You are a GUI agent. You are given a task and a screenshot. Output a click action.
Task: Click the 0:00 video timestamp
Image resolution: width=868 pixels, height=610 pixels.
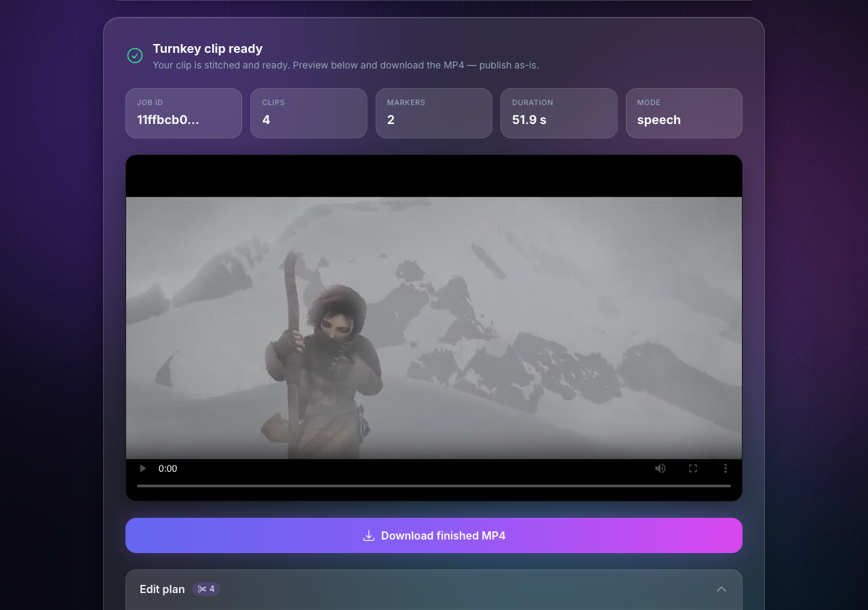point(167,468)
